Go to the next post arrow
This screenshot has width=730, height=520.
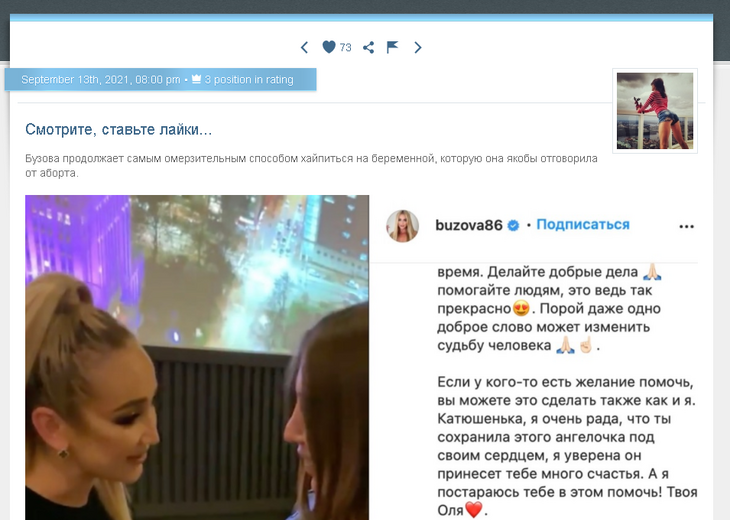click(418, 47)
